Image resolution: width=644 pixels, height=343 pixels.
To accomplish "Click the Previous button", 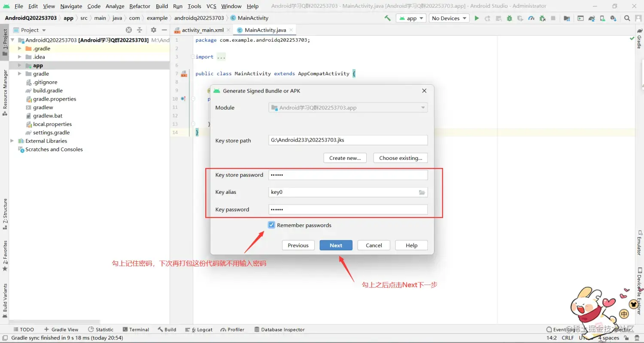I will click(x=298, y=245).
